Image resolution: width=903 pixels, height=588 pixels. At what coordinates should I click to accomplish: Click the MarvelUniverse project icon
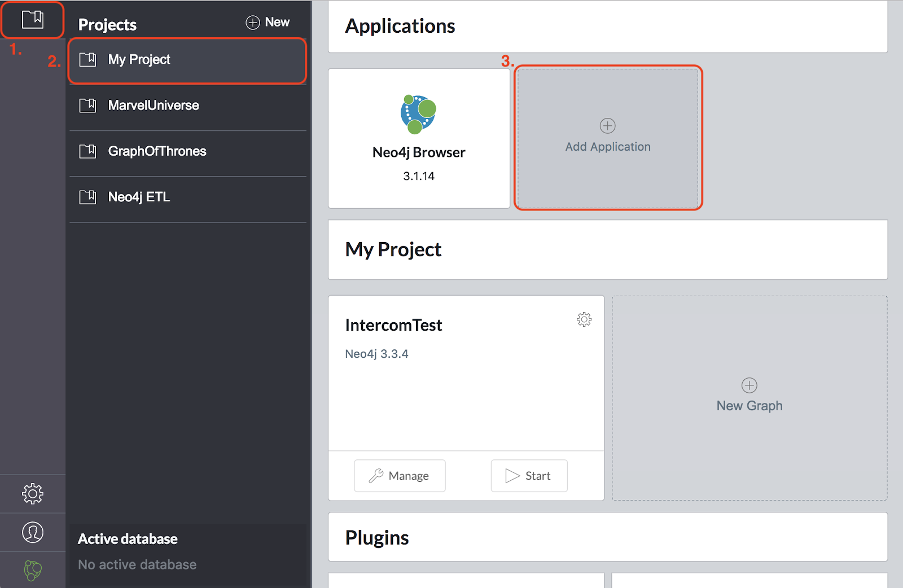(x=87, y=106)
